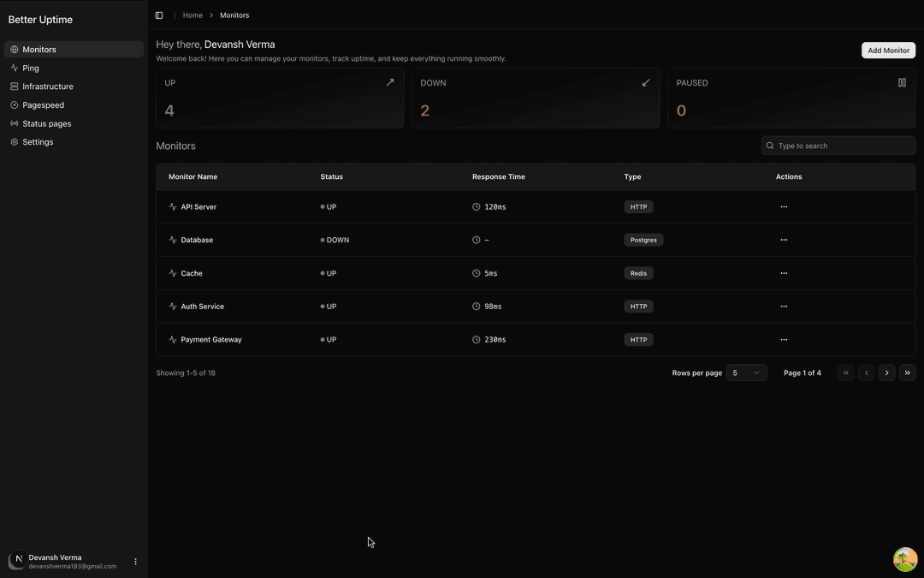Viewport: 924px width, 578px height.
Task: Click the clock icon beside 120ms response time
Action: click(x=476, y=206)
